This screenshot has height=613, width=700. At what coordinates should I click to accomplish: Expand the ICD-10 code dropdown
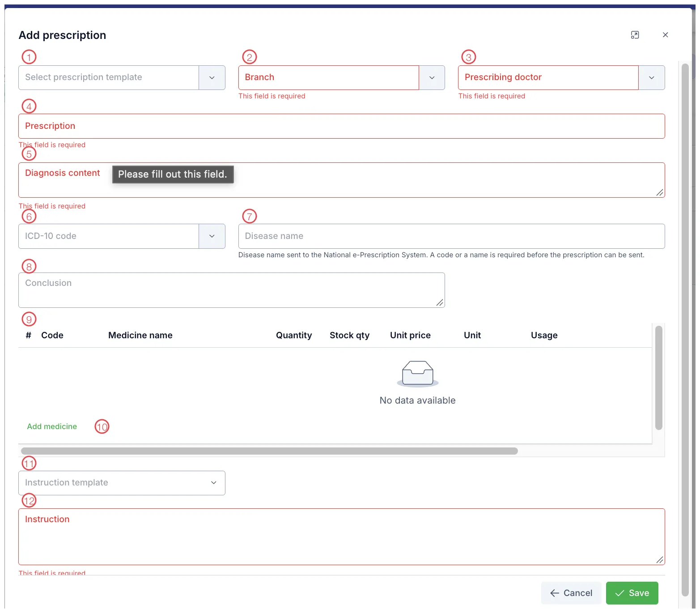212,236
